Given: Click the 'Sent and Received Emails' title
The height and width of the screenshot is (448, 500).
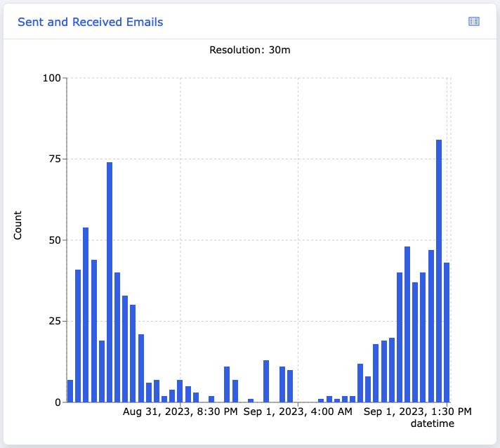Looking at the screenshot, I should click(x=90, y=22).
